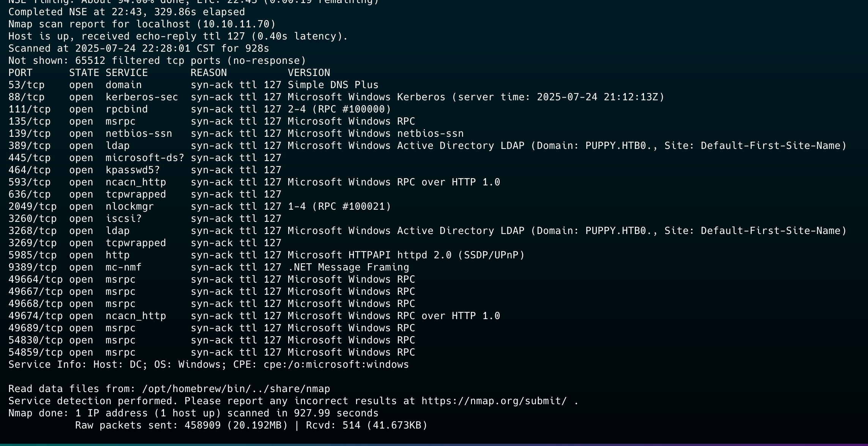
Task: Click on the port 111/tcp entry
Action: (x=30, y=109)
